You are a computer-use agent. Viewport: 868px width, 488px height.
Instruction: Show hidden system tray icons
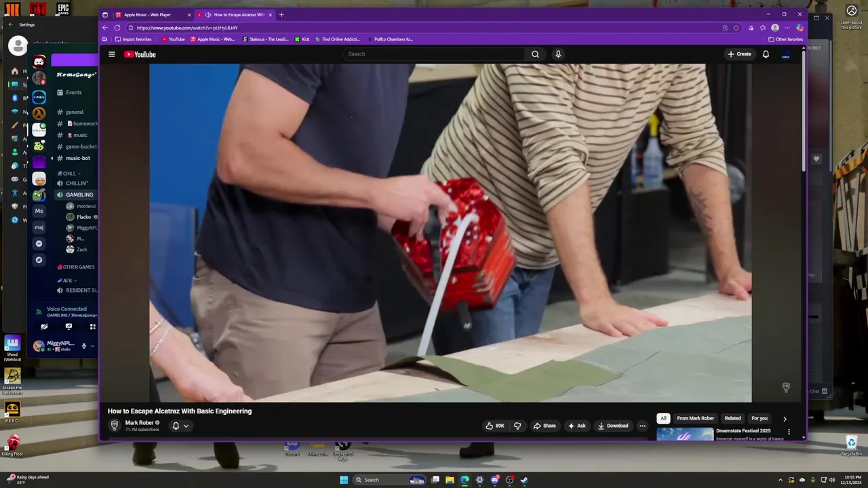tap(781, 480)
